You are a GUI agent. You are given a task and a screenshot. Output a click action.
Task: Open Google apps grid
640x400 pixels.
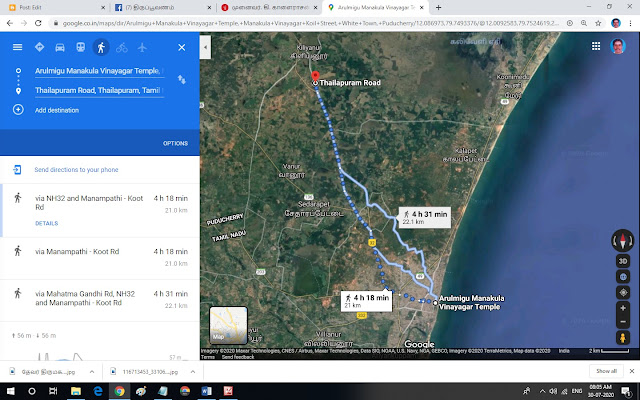(596, 46)
